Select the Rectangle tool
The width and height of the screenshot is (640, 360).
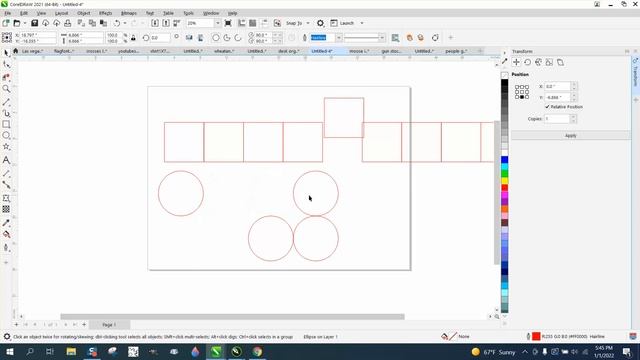point(6,124)
